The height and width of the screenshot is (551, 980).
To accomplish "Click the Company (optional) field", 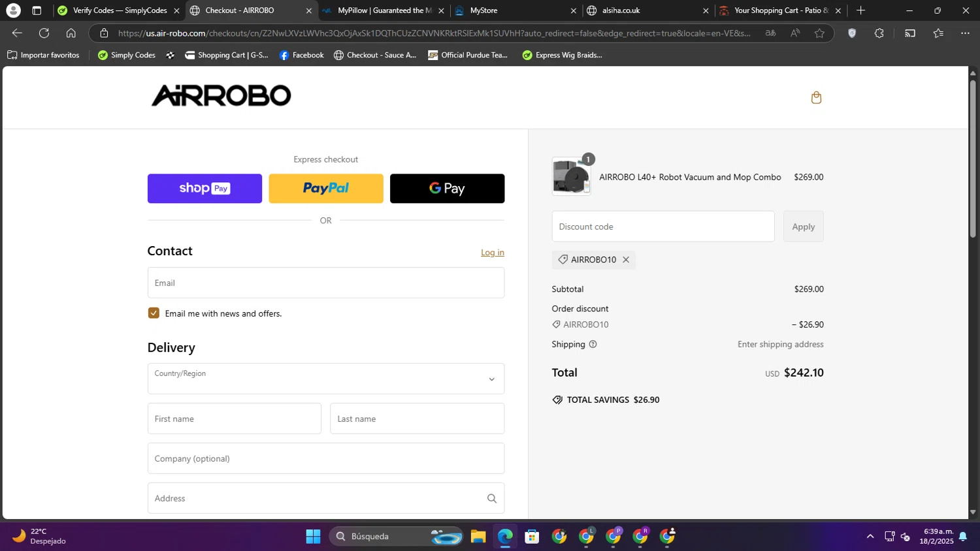I will click(x=326, y=458).
